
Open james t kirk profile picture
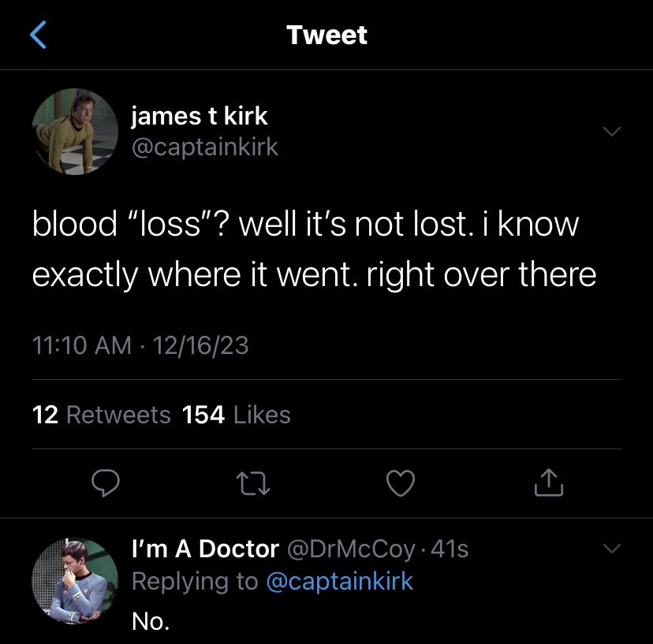[x=75, y=132]
